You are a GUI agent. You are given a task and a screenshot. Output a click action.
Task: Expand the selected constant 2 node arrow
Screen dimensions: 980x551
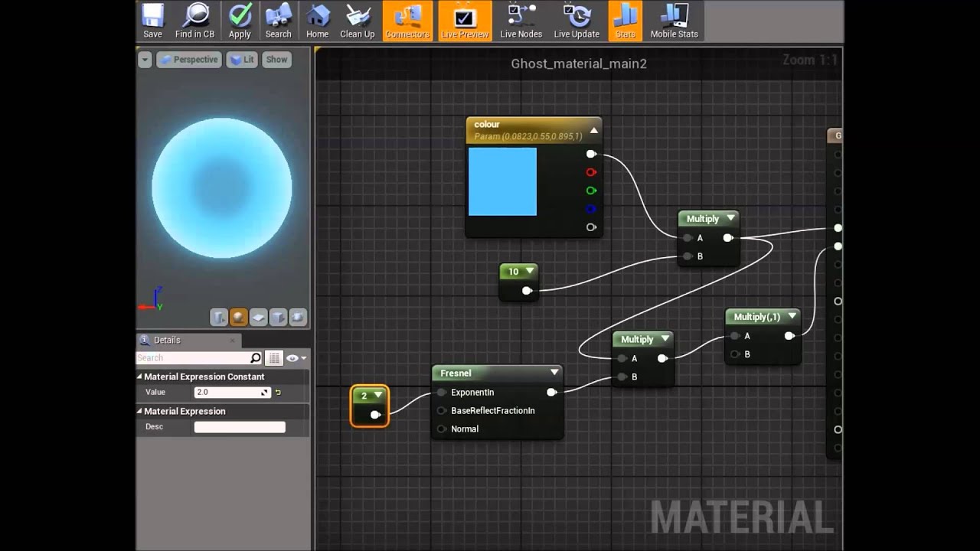[378, 396]
